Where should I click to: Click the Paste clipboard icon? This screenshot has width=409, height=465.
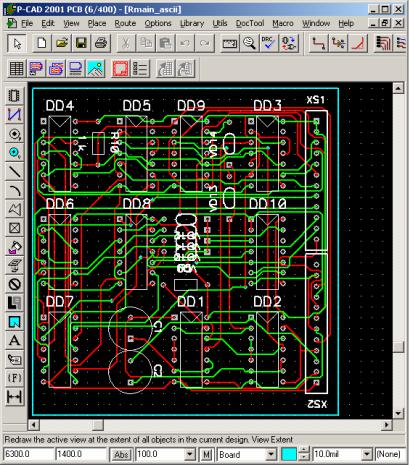(165, 43)
